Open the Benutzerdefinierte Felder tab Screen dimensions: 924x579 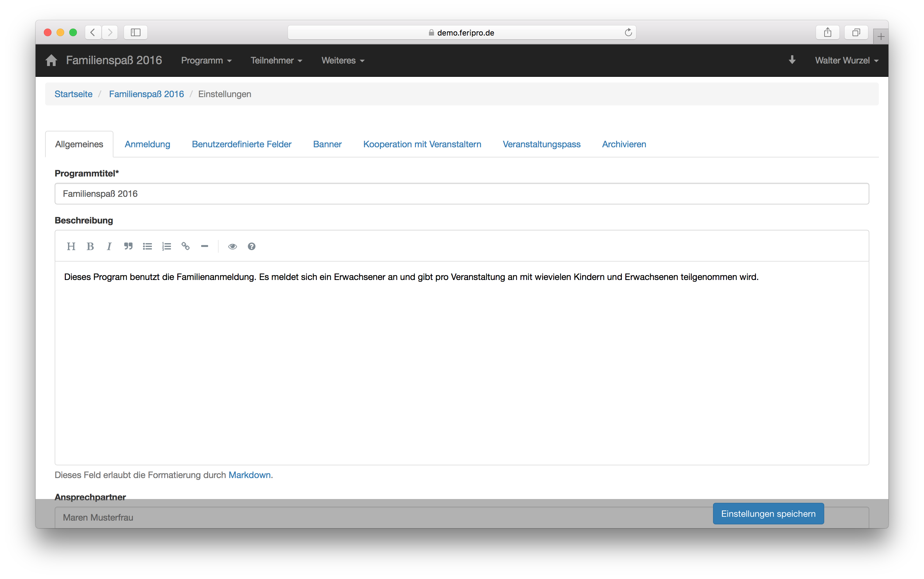pyautogui.click(x=241, y=144)
